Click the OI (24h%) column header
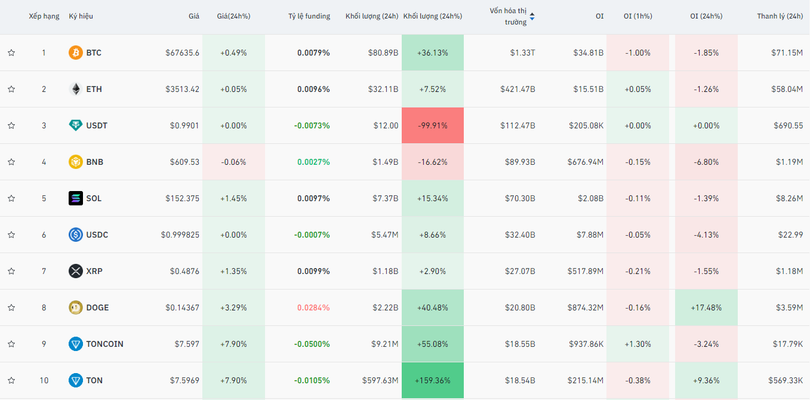The image size is (810, 400). [707, 16]
